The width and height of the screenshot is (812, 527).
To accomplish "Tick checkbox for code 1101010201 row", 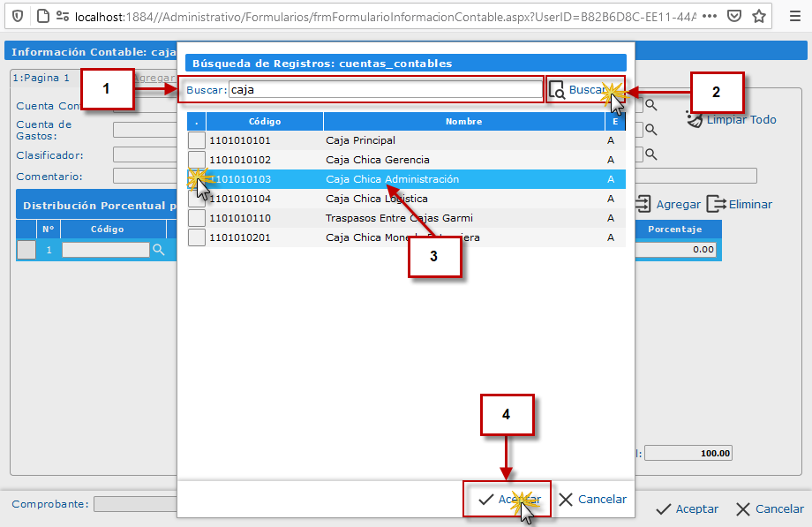I will [x=196, y=237].
